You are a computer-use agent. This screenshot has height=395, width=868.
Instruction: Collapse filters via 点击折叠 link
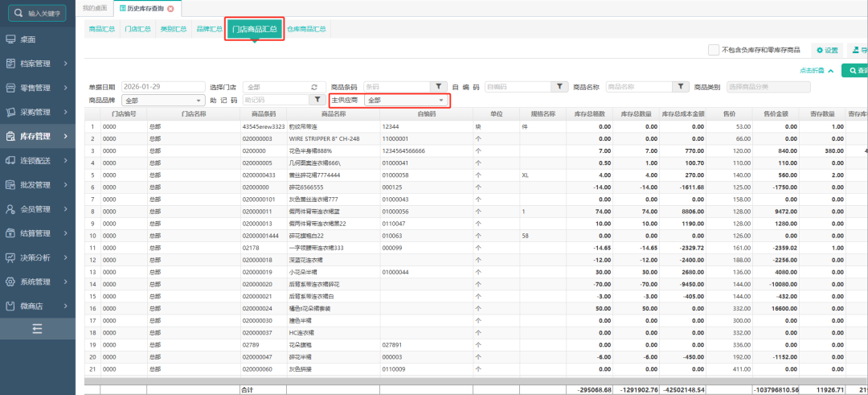pos(817,70)
